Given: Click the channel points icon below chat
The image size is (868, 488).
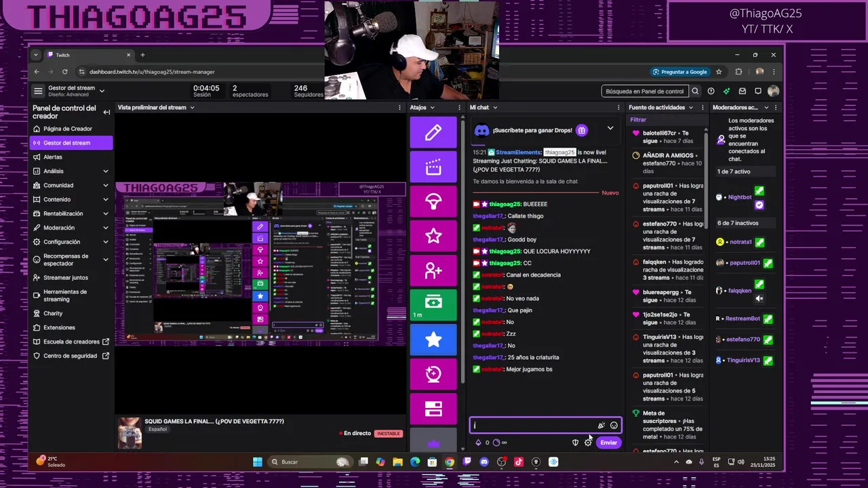Looking at the screenshot, I should (x=496, y=443).
